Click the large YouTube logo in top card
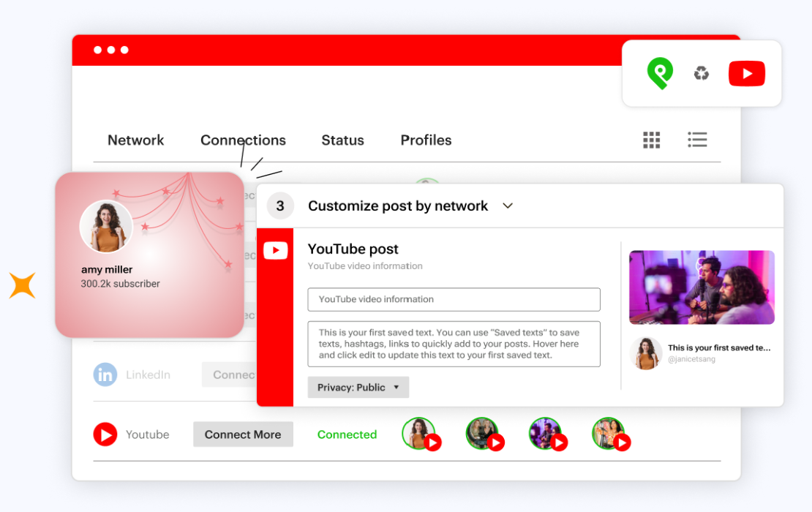This screenshot has height=512, width=812. click(746, 74)
